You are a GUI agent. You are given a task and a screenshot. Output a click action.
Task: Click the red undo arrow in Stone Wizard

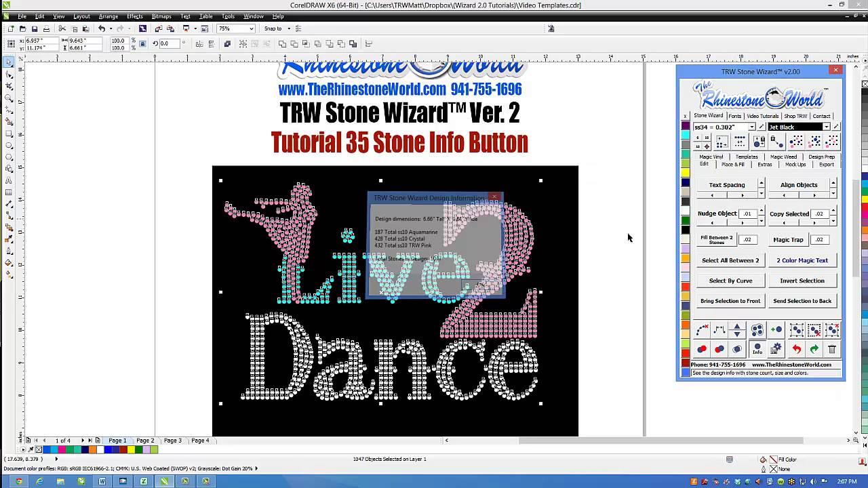point(796,349)
